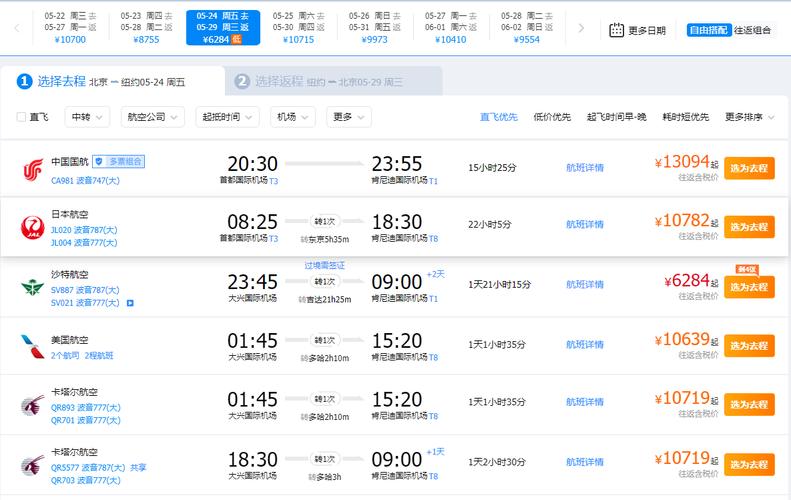Image resolution: width=791 pixels, height=500 pixels.
Task: Open 航班详情 for Saudia flight
Action: pos(585,285)
